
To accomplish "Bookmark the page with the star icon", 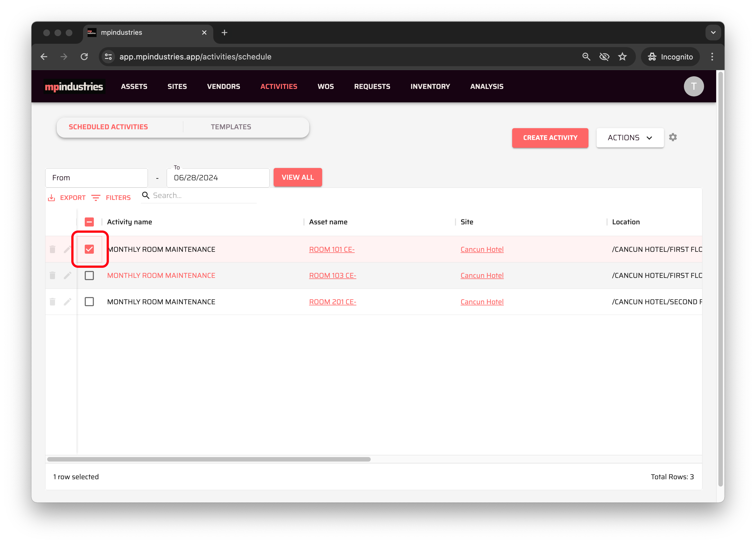I will tap(622, 57).
